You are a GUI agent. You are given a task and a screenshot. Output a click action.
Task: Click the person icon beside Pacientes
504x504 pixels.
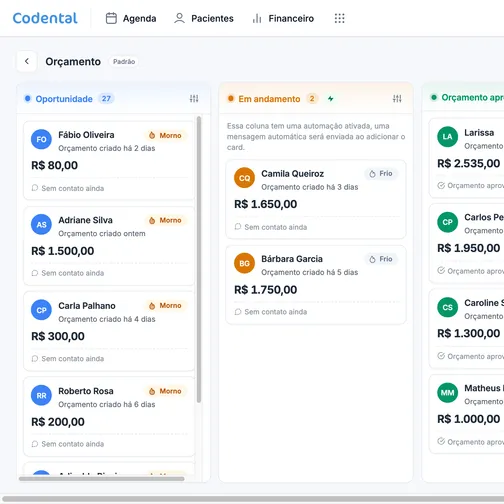(179, 18)
